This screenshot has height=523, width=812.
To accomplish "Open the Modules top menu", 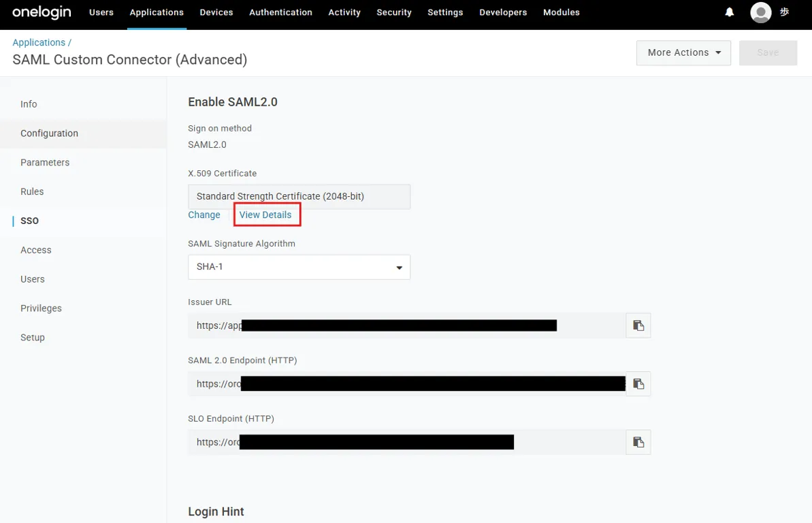I will [x=562, y=12].
